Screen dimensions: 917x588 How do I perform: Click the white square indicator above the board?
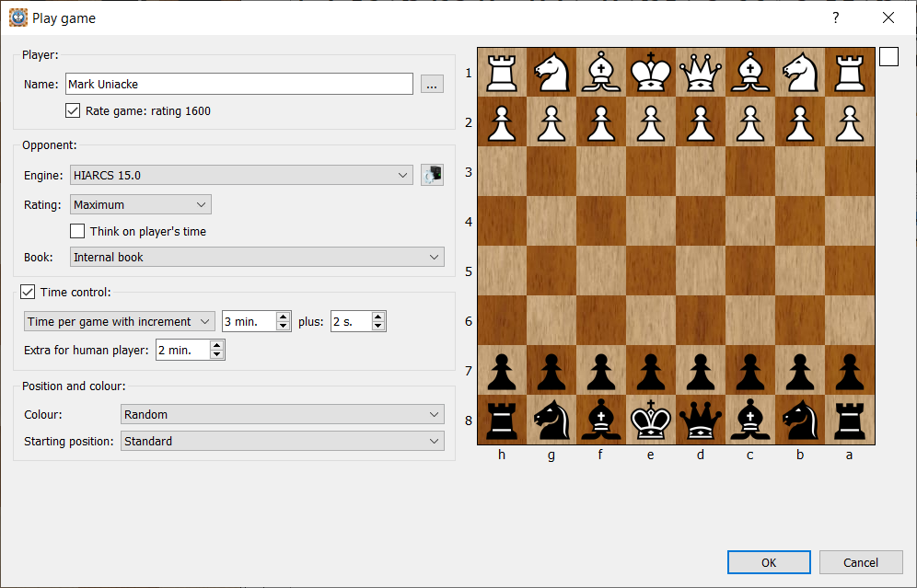coord(888,57)
